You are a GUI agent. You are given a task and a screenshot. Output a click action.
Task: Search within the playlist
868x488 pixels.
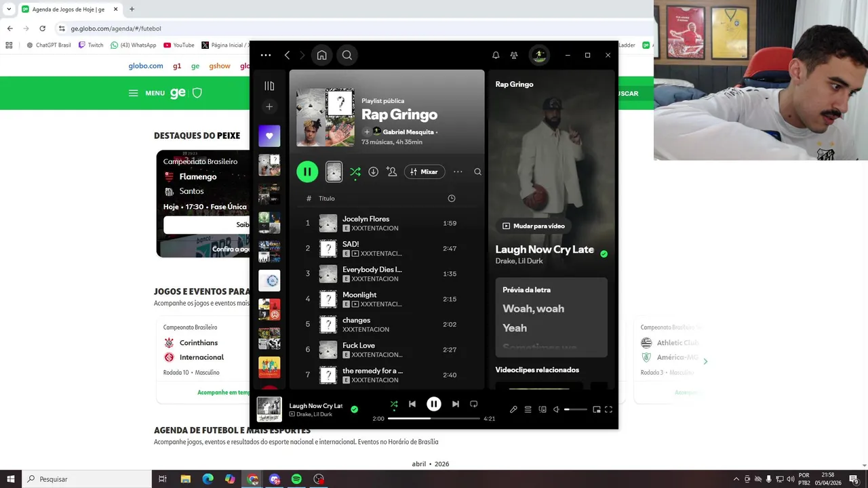coord(477,172)
